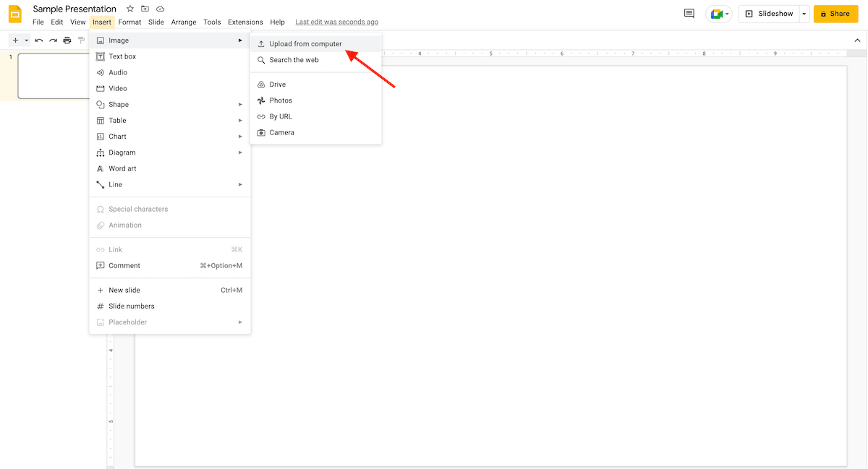This screenshot has width=868, height=469.
Task: Click the Google Meet icon
Action: coord(716,13)
